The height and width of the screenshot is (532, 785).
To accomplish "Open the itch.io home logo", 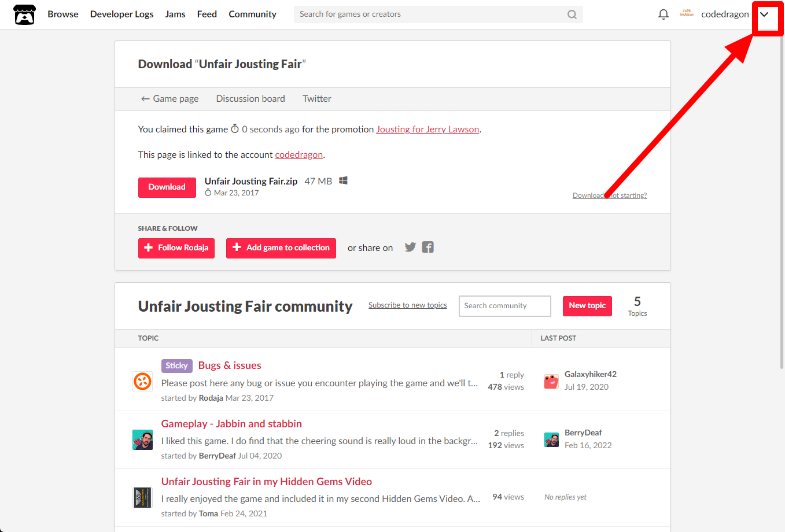I will coord(24,14).
